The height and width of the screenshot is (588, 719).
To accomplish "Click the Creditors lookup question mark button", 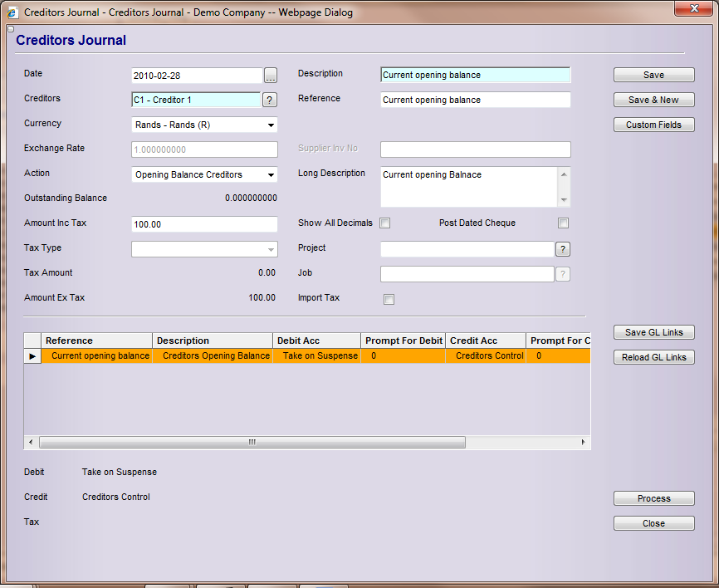I will pos(270,100).
